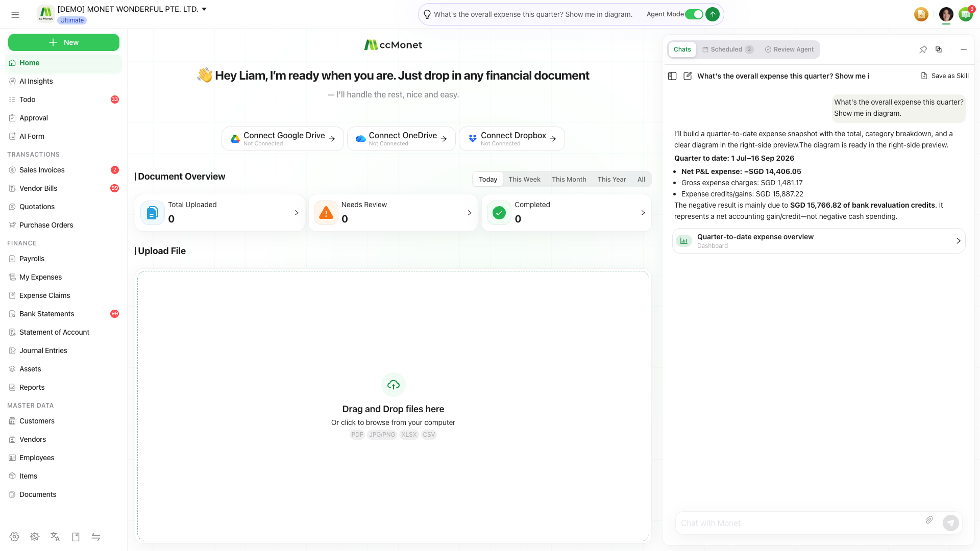This screenshot has width=980, height=551.
Task: Select the All filter tab
Action: [641, 179]
